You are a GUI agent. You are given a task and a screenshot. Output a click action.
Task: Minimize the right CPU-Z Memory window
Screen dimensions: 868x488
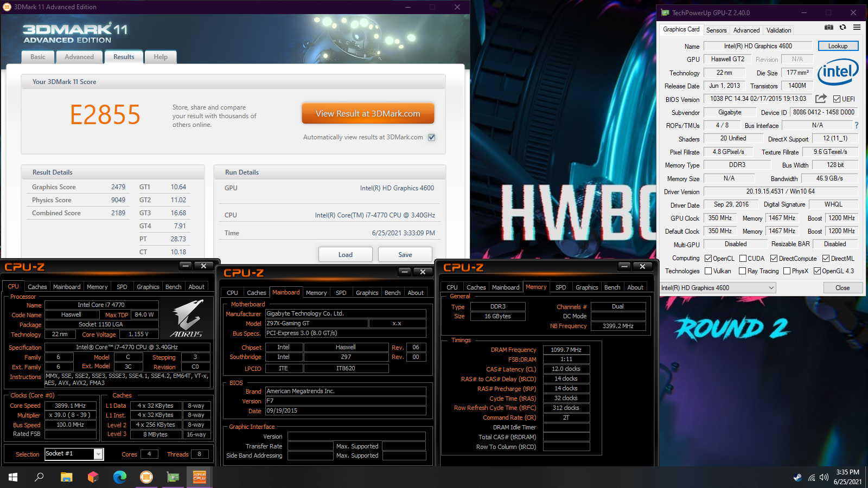[624, 266]
